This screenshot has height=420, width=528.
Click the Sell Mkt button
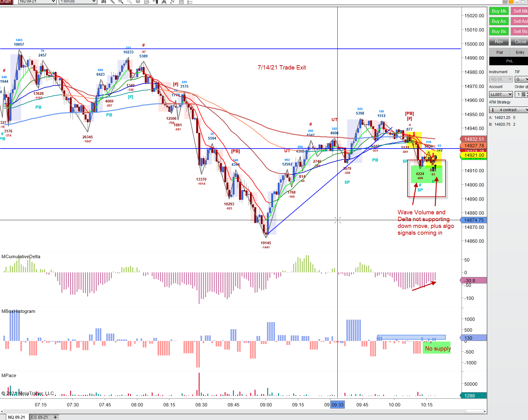click(519, 11)
